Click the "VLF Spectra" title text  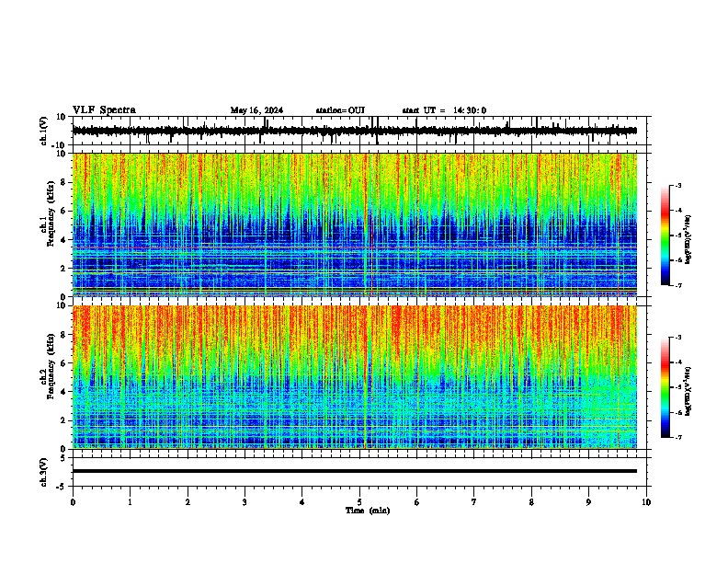[104, 110]
